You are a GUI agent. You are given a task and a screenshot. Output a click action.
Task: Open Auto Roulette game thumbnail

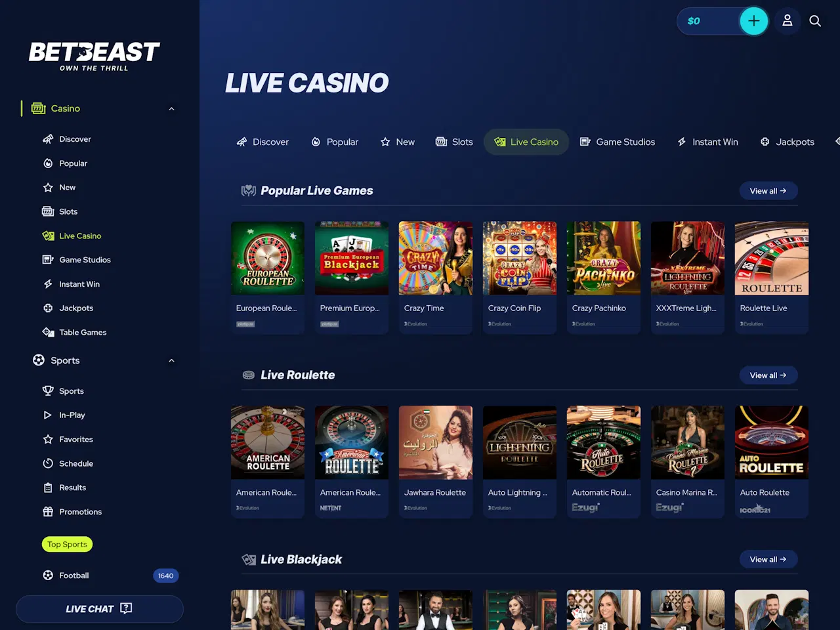point(772,442)
